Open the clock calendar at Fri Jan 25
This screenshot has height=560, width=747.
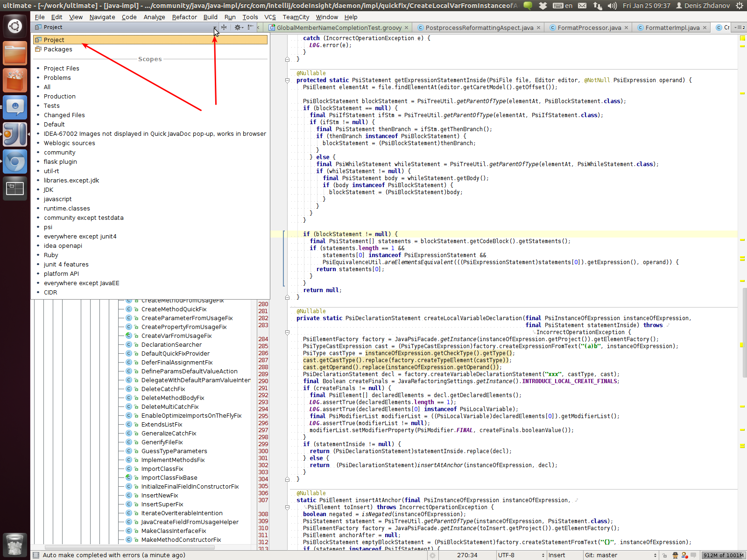646,6
